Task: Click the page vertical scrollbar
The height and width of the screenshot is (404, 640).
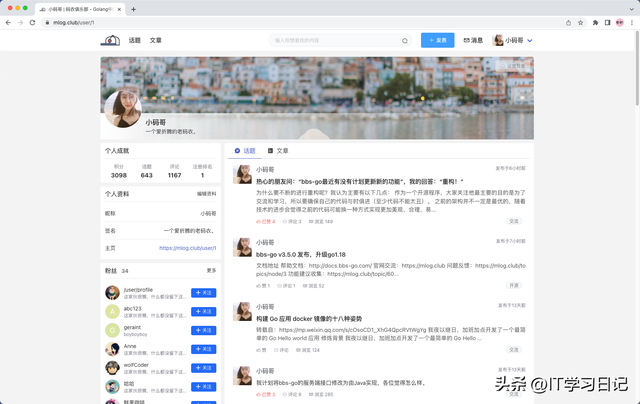Action: [x=637, y=69]
